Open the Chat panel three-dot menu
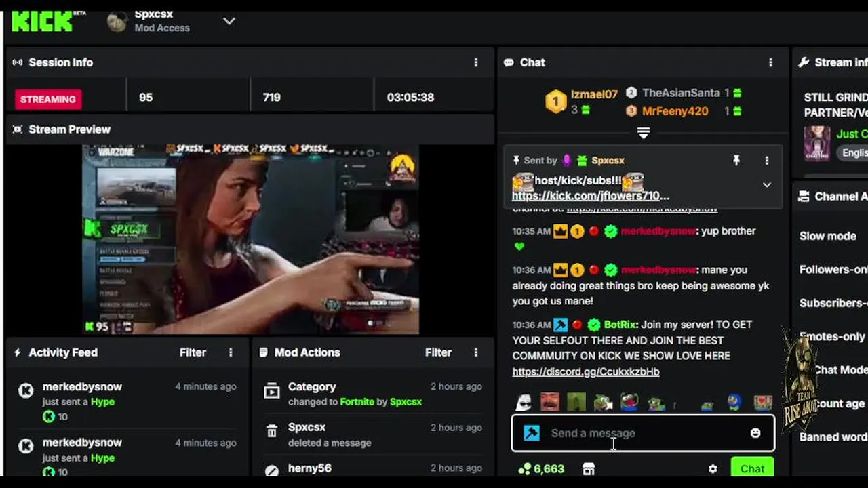The height and width of the screenshot is (488, 868). [x=770, y=62]
